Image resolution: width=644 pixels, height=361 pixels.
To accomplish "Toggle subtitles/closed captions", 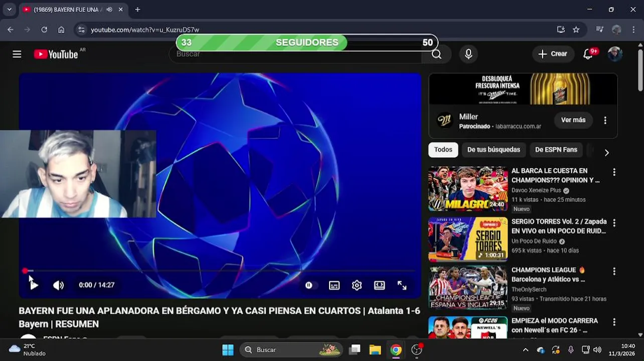I will pyautogui.click(x=334, y=285).
